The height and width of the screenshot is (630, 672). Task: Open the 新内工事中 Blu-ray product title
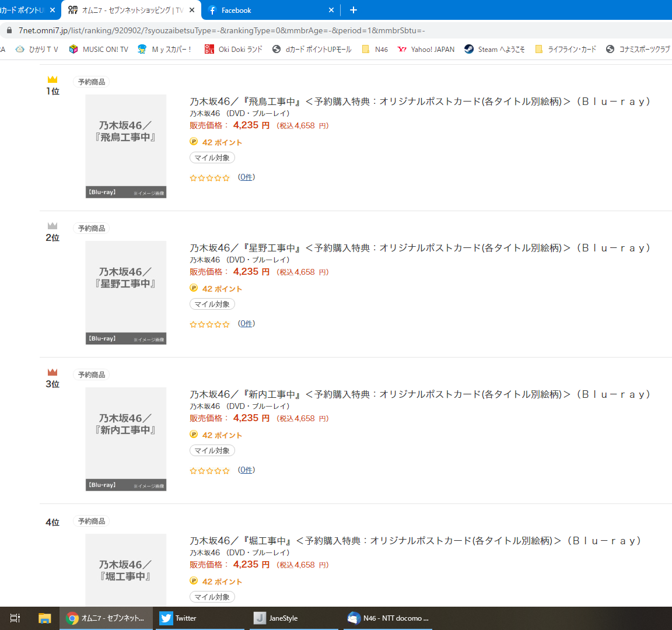coord(420,394)
